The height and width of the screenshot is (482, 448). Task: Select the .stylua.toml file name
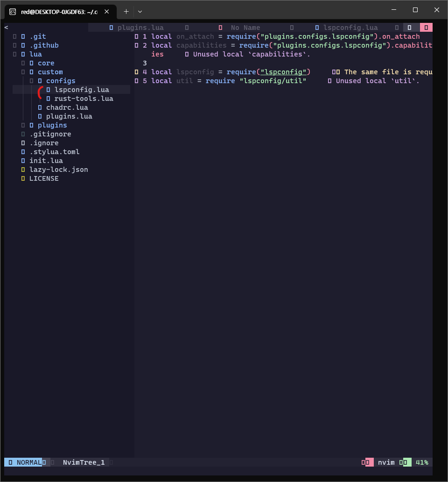click(54, 152)
